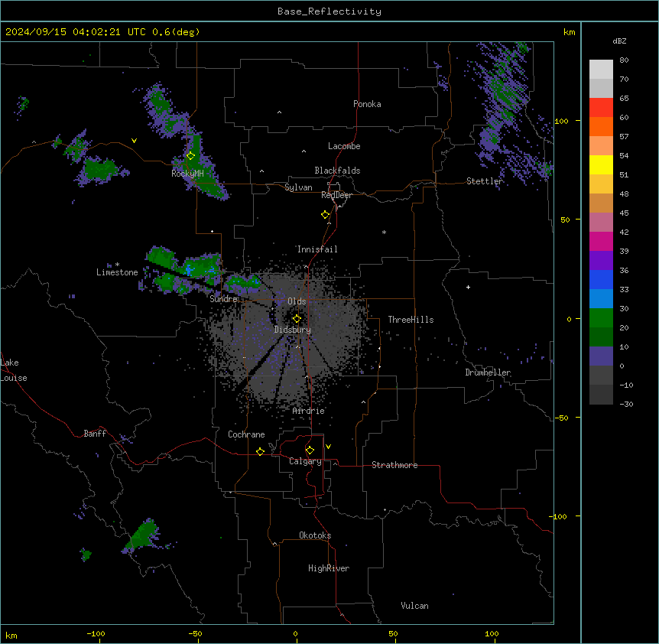This screenshot has height=644, width=659.
Task: Click the -100 tick label on bottom axis
Action: (96, 633)
